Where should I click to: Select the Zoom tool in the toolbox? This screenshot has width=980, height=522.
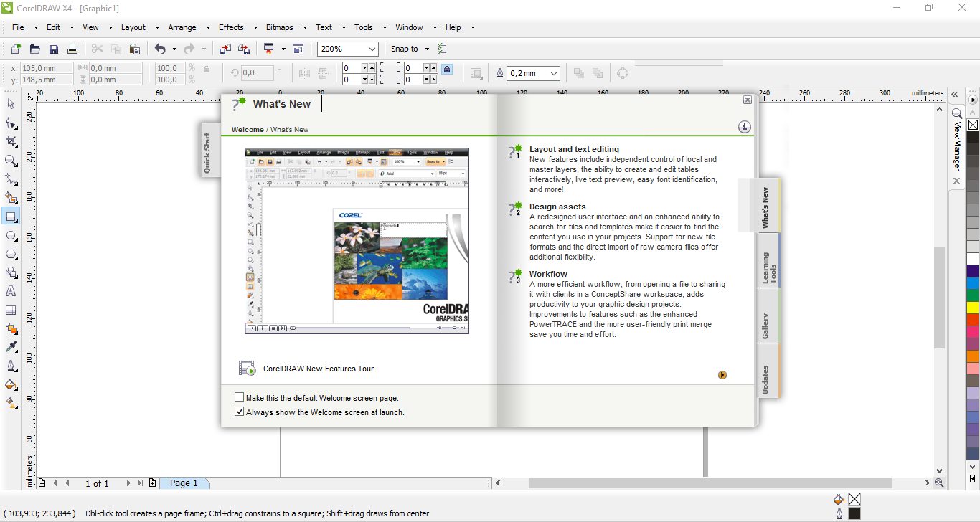(11, 161)
